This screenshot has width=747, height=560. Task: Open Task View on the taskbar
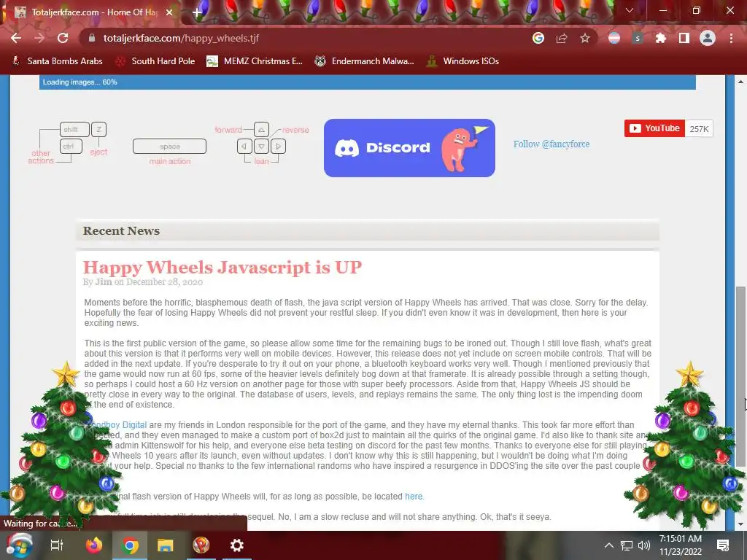point(57,545)
